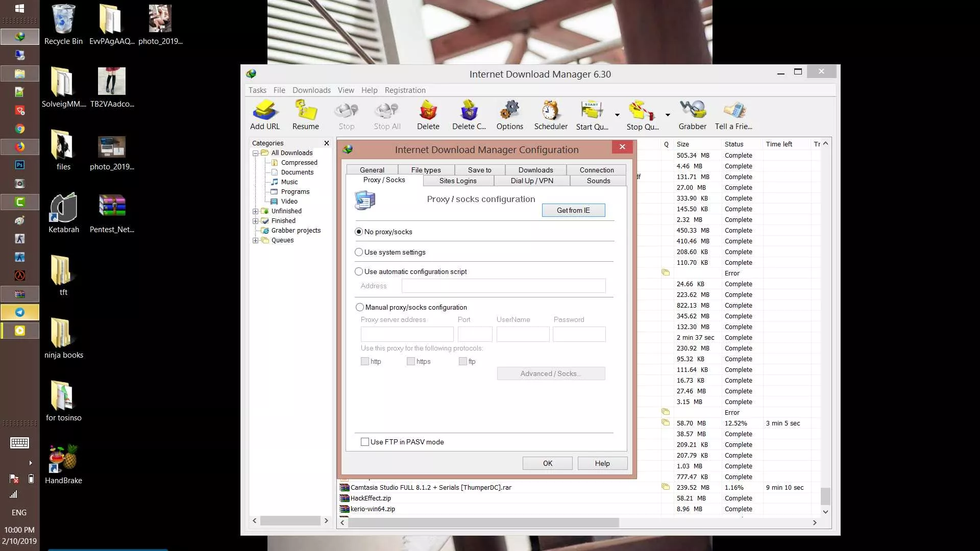Select Use automatic configuration script option
The height and width of the screenshot is (551, 980).
click(x=359, y=271)
